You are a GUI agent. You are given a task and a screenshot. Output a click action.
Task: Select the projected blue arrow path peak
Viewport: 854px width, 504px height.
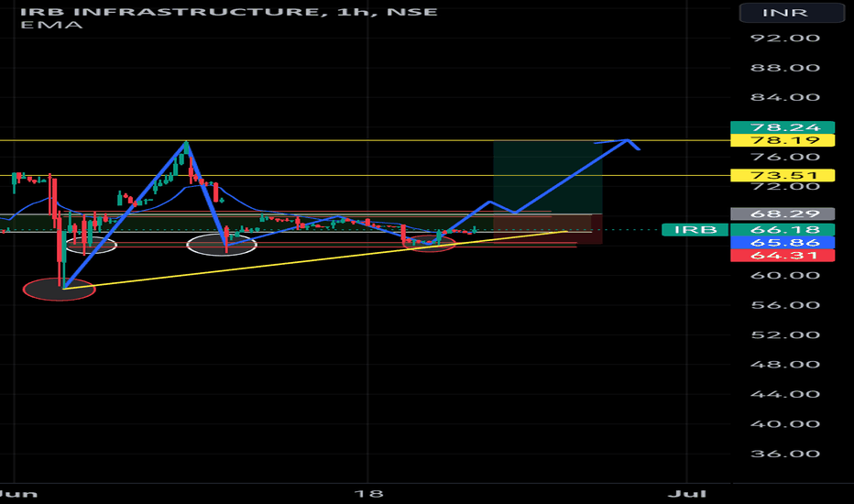point(627,140)
